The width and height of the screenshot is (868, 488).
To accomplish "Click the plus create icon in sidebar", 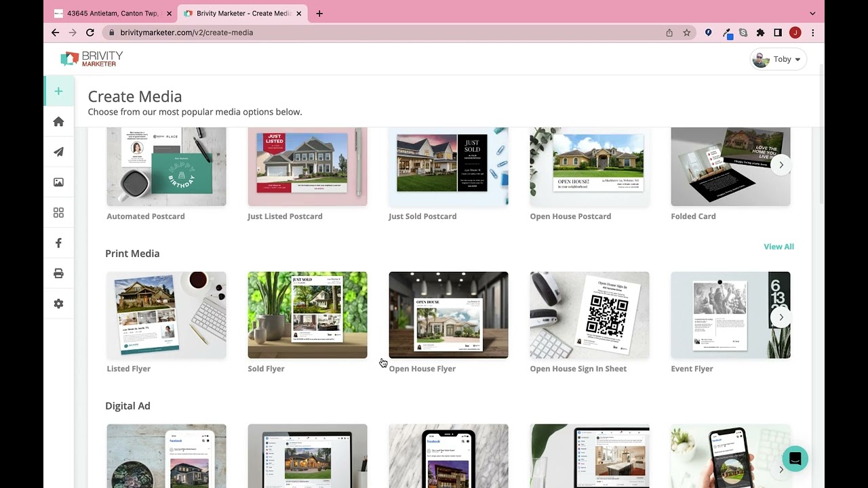I will (x=58, y=91).
